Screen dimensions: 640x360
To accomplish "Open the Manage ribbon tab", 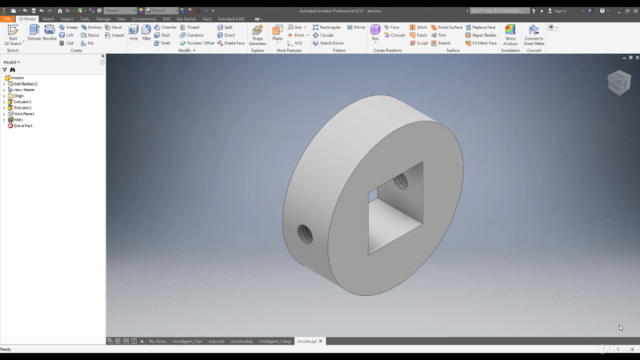I will (x=103, y=19).
